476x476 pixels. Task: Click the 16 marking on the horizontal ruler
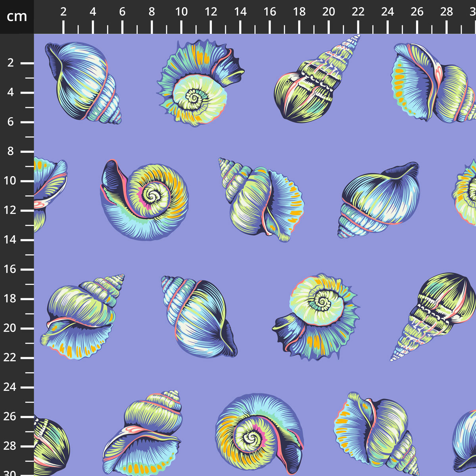tap(270, 12)
